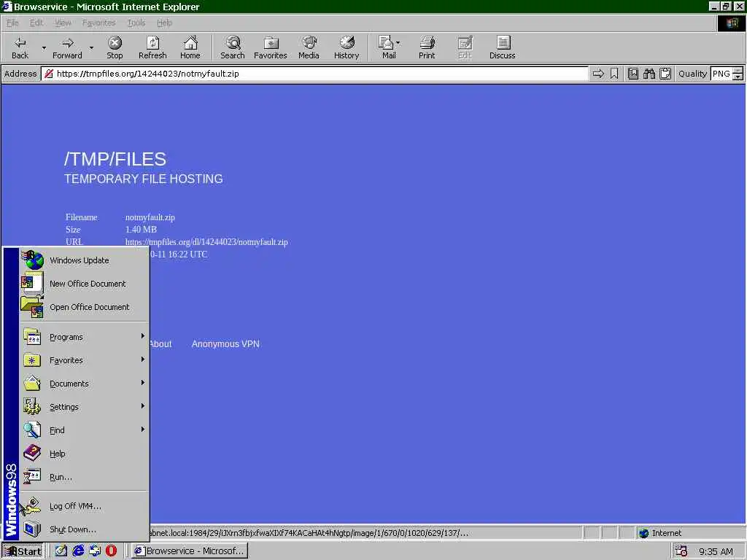This screenshot has height=560, width=747.
Task: Click the task scheduler tray icon
Action: pyautogui.click(x=681, y=551)
